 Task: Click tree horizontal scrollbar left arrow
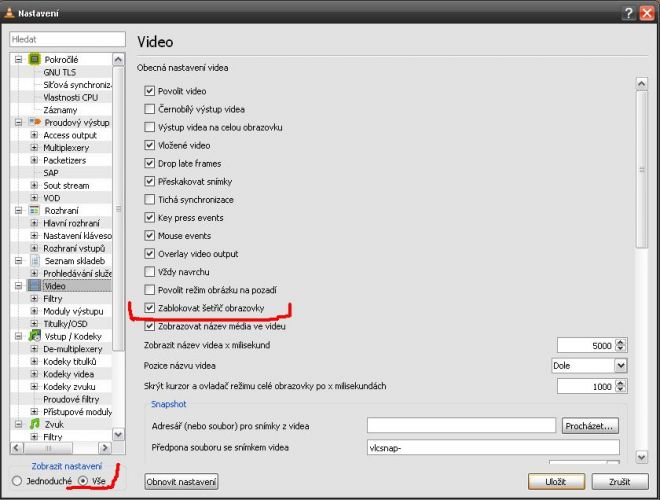16,447
